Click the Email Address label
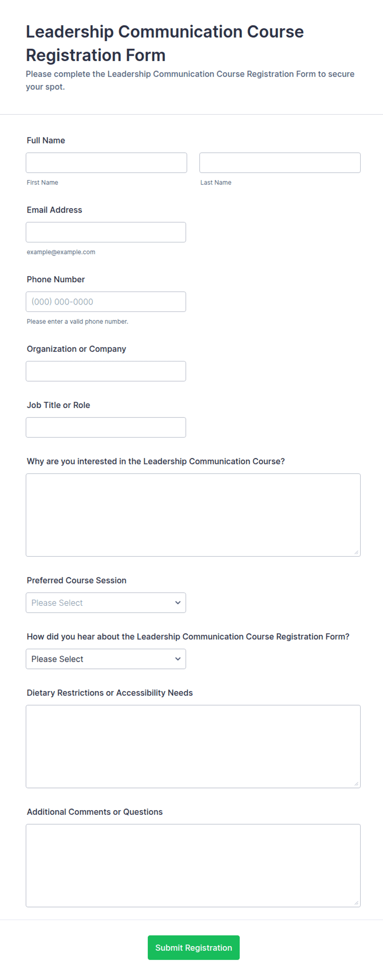The width and height of the screenshot is (383, 980). pyautogui.click(x=54, y=210)
